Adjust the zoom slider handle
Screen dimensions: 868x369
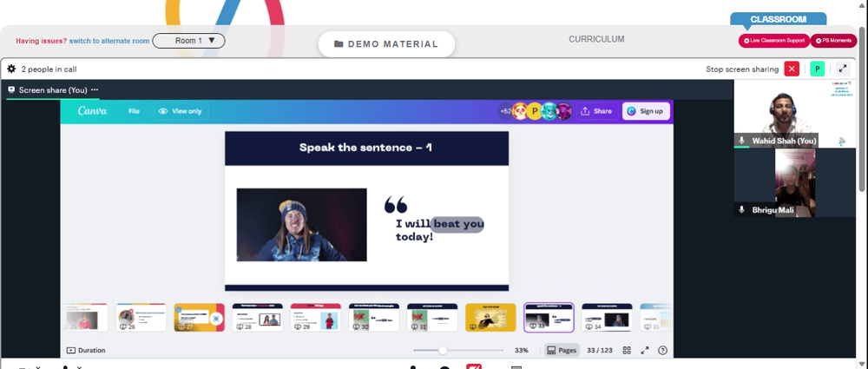tap(443, 350)
